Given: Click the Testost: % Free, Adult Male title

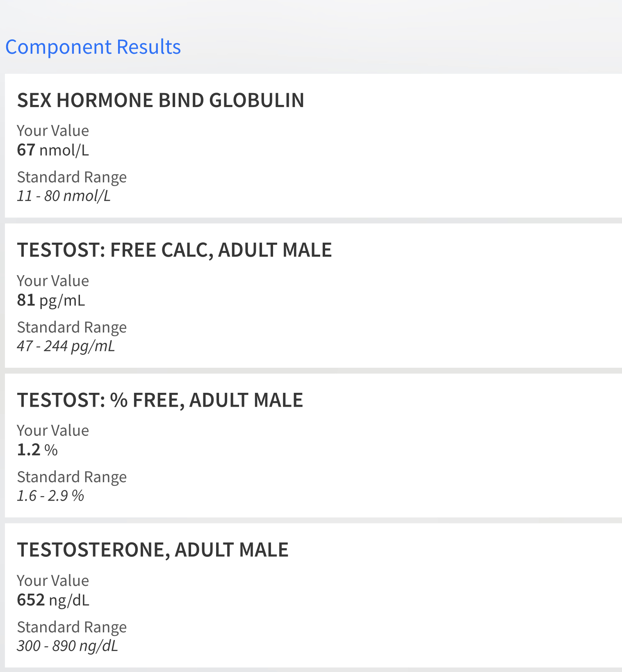Looking at the screenshot, I should [160, 400].
